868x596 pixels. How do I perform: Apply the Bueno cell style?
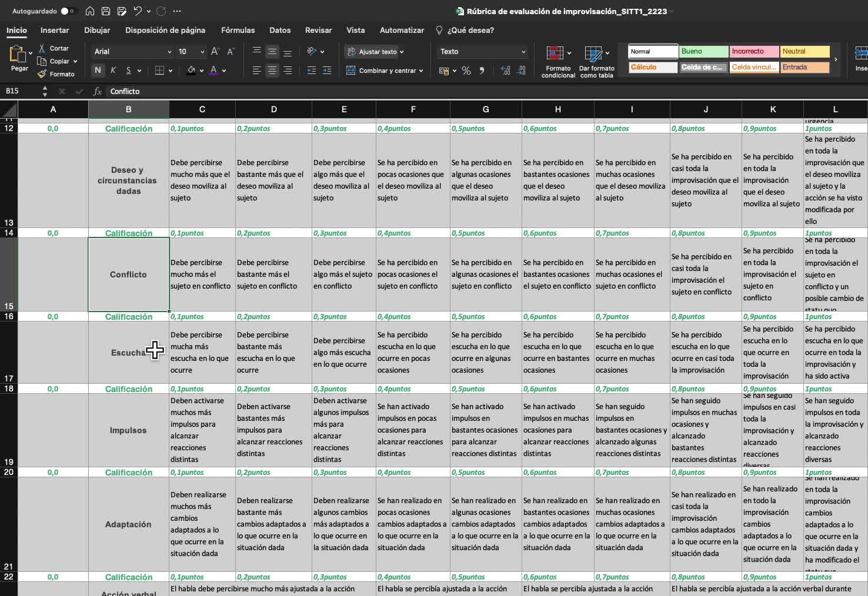tap(703, 52)
